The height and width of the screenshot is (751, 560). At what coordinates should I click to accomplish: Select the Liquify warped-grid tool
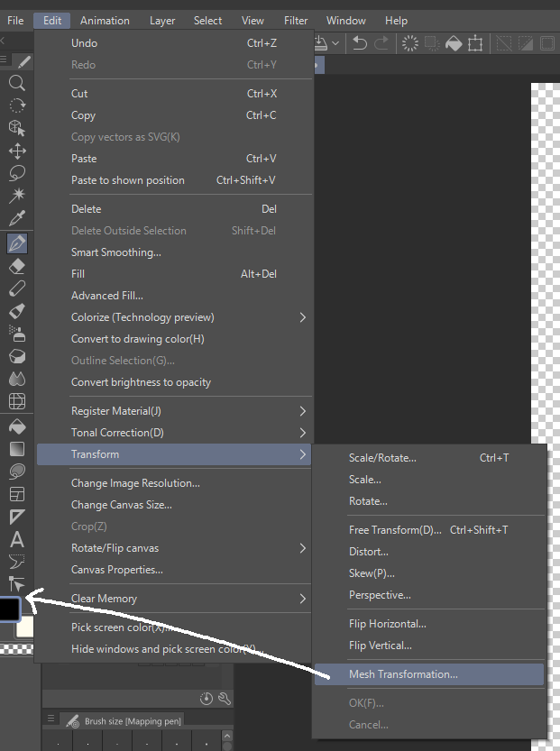tap(17, 401)
